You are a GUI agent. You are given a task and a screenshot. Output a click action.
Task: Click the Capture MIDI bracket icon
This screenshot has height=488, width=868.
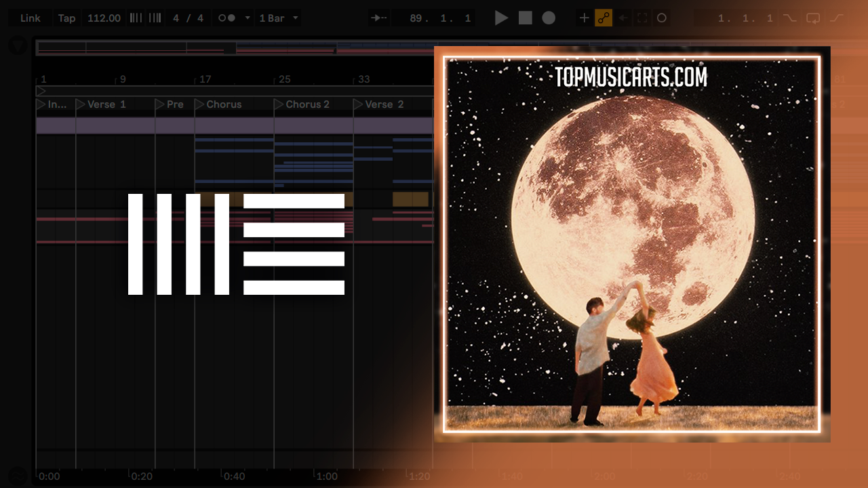pos(642,18)
